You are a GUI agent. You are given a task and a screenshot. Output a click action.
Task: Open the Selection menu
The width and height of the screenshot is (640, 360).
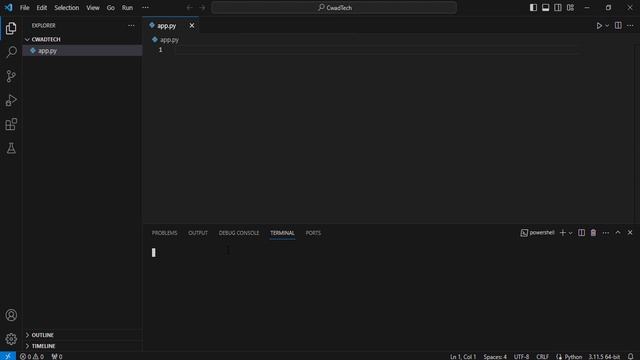pyautogui.click(x=67, y=7)
